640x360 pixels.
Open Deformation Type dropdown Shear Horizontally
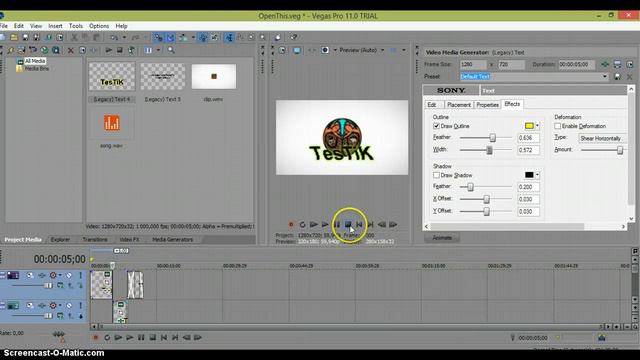pyautogui.click(x=602, y=138)
